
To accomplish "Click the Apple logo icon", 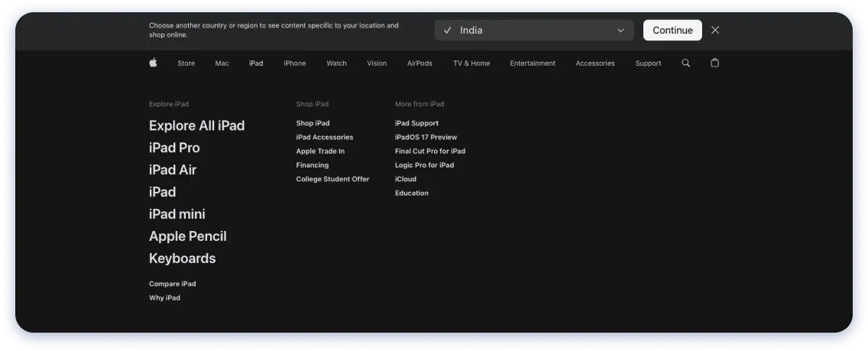I will tap(154, 63).
